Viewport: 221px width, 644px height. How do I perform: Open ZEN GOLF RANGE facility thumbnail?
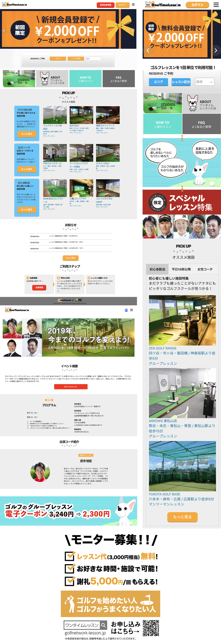click(182, 320)
